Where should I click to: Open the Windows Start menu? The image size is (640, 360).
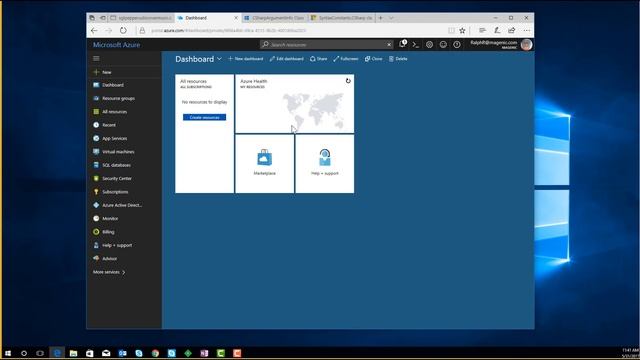click(8, 353)
